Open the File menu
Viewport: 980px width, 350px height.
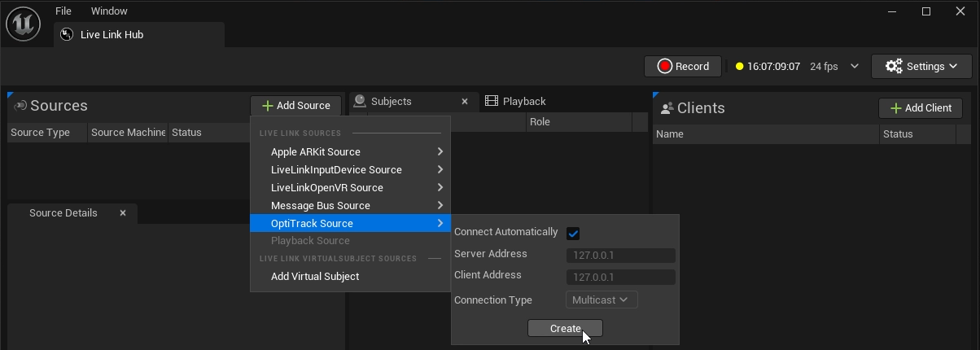click(x=63, y=11)
